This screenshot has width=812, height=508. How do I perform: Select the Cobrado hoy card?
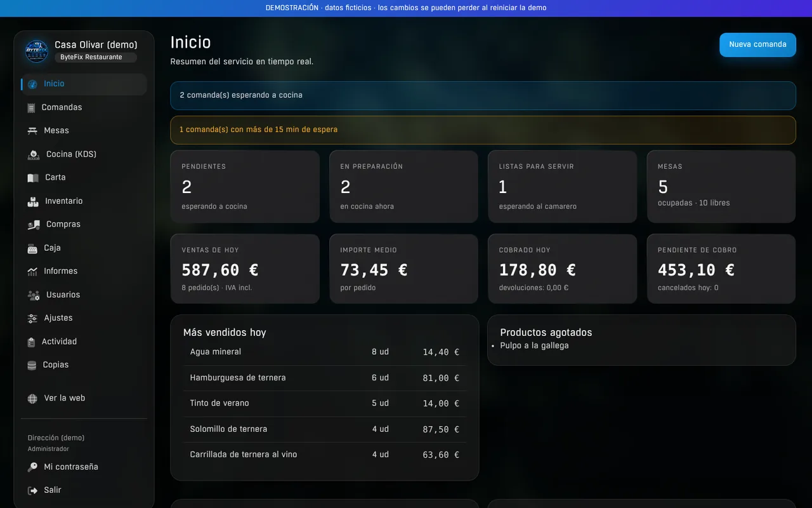(562, 269)
